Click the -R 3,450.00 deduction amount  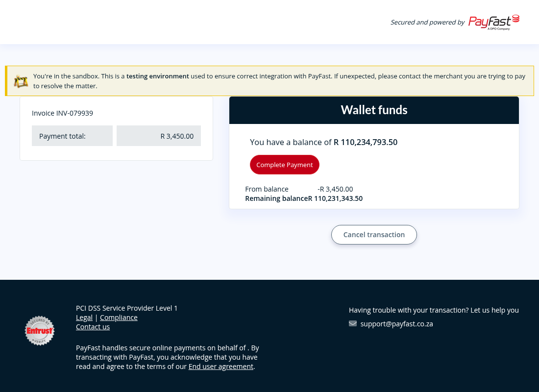335,189
